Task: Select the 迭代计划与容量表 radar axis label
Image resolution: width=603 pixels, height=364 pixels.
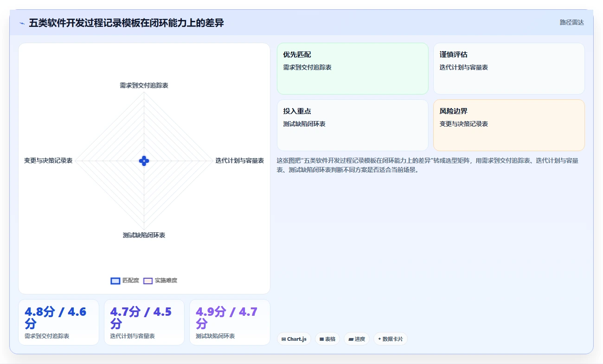Action: (239, 160)
